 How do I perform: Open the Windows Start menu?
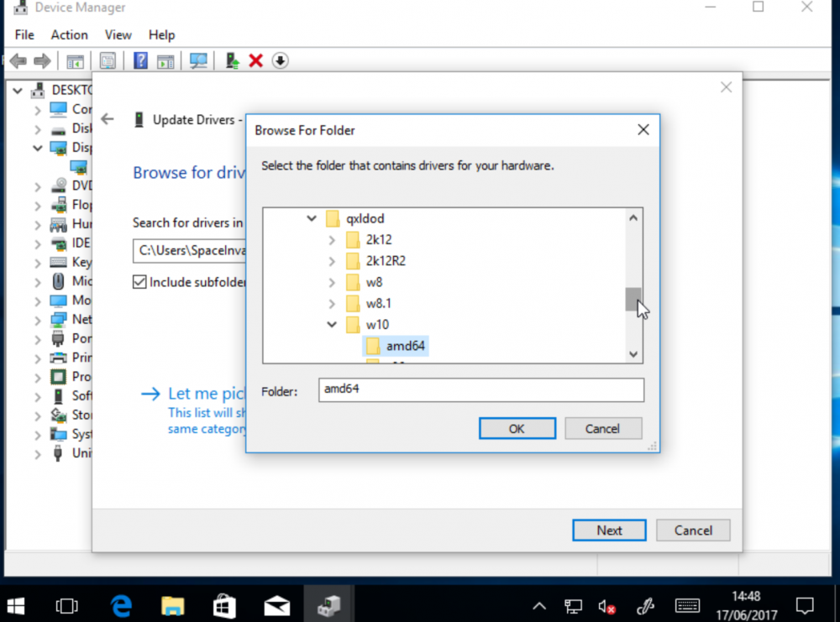pyautogui.click(x=15, y=606)
